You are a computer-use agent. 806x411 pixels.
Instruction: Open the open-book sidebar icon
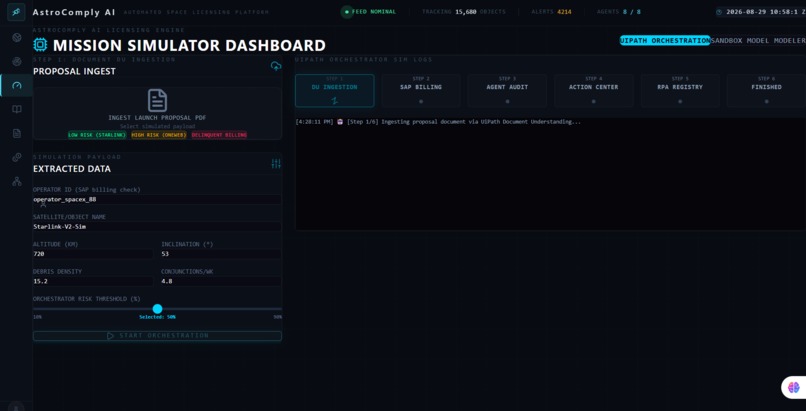tap(16, 109)
